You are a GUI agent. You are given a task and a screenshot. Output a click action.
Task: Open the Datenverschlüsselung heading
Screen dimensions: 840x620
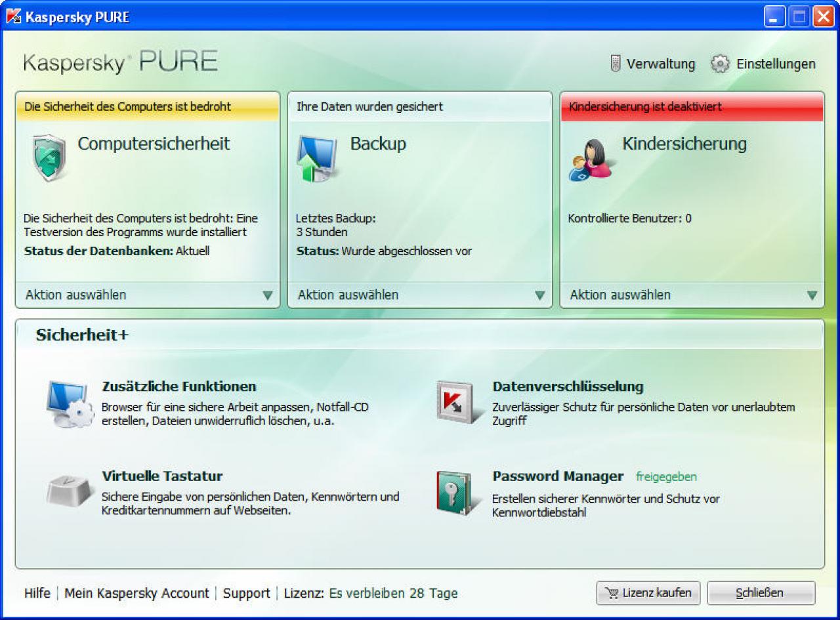tap(568, 386)
